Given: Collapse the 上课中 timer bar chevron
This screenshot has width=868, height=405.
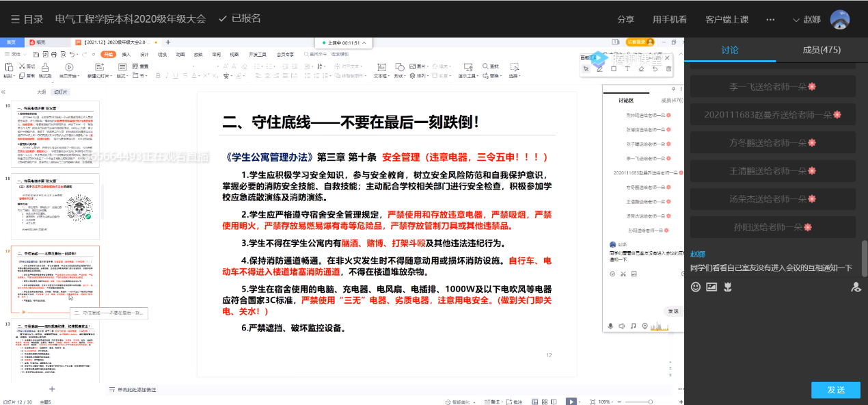Looking at the screenshot, I should 364,43.
